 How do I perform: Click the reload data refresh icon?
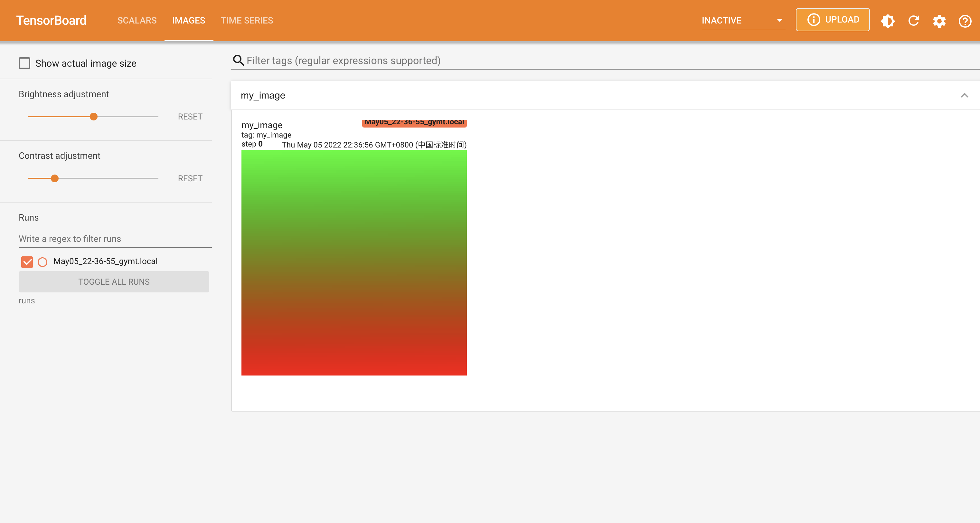point(913,21)
